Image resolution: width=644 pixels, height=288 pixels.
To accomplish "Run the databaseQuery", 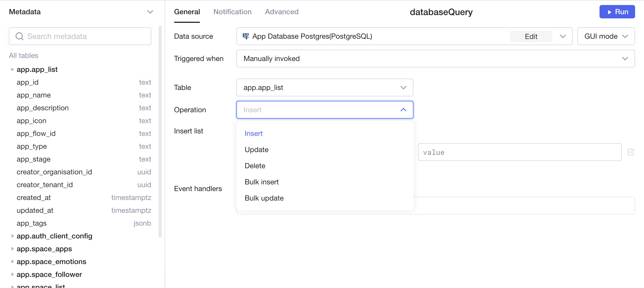I will (x=617, y=12).
